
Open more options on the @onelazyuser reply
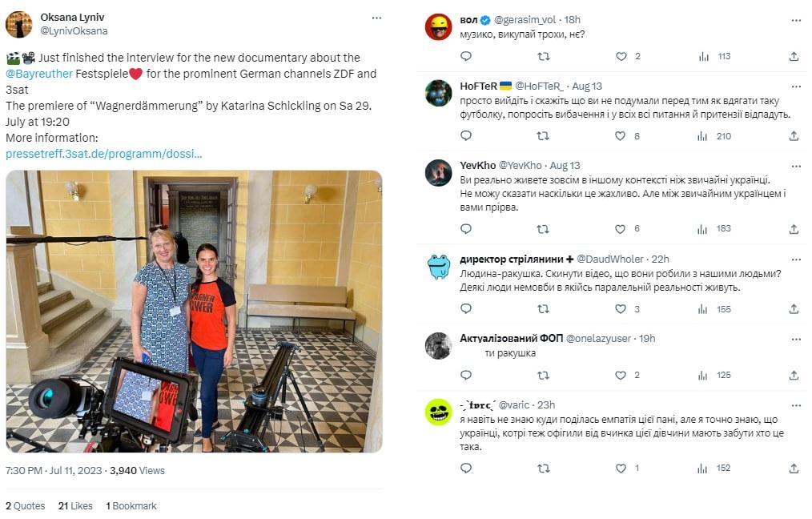click(x=796, y=340)
